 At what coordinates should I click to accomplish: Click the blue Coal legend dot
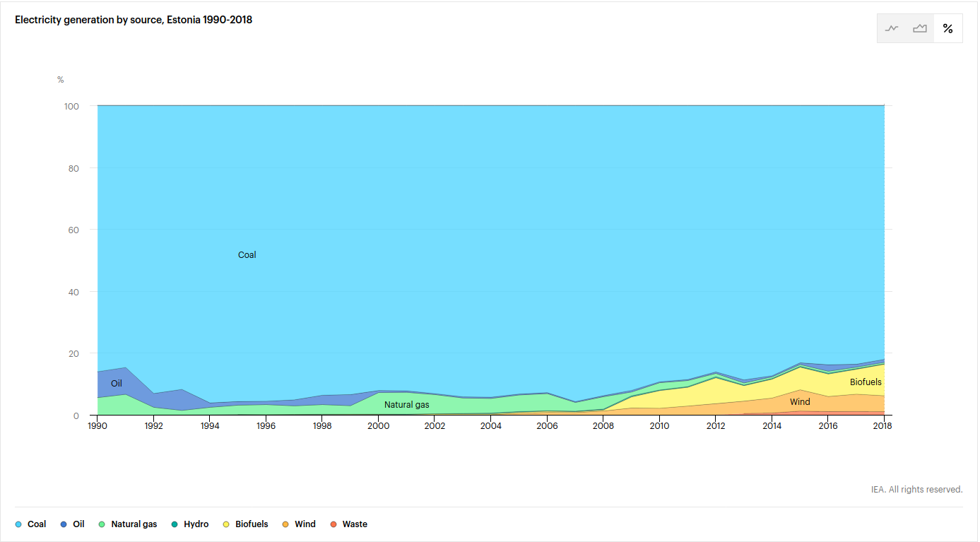pos(19,524)
